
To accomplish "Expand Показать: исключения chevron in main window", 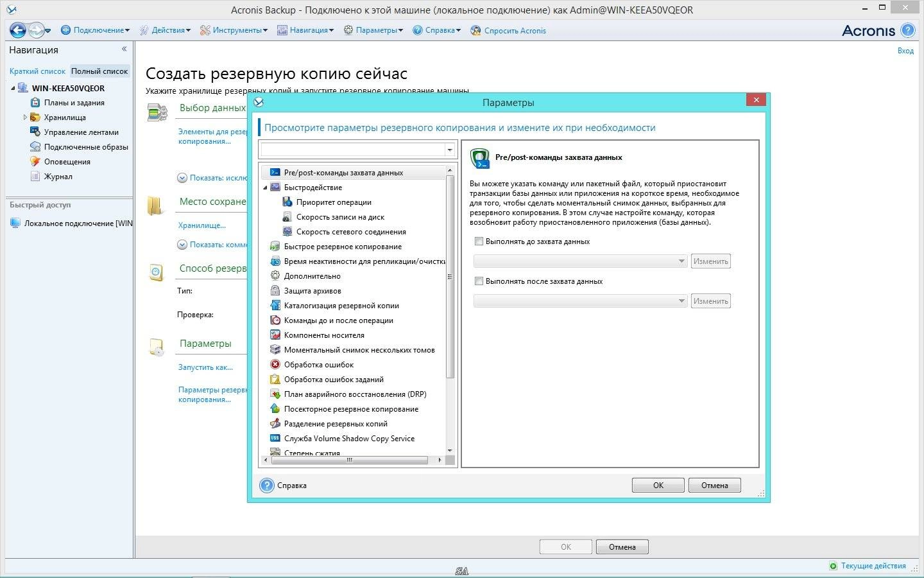I will [182, 178].
